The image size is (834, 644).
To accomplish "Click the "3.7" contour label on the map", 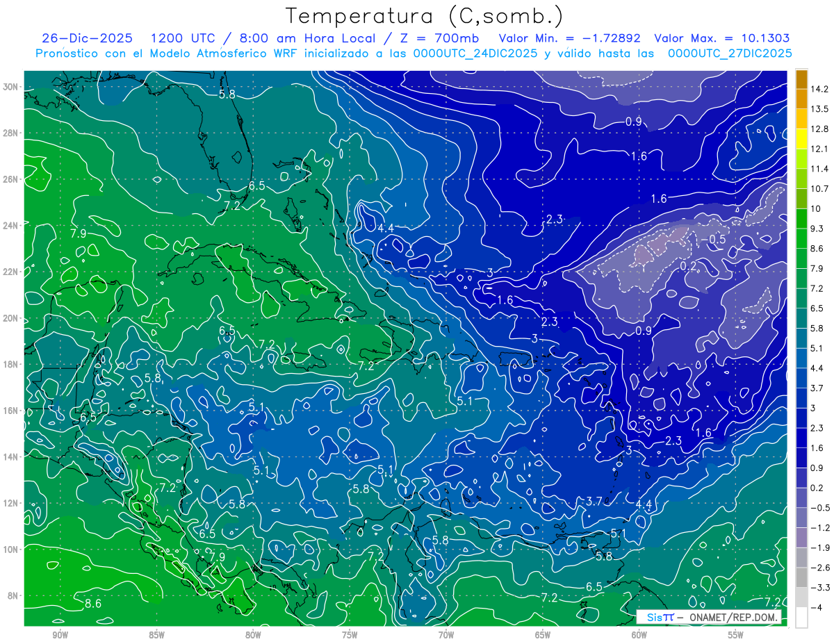I will [x=594, y=502].
